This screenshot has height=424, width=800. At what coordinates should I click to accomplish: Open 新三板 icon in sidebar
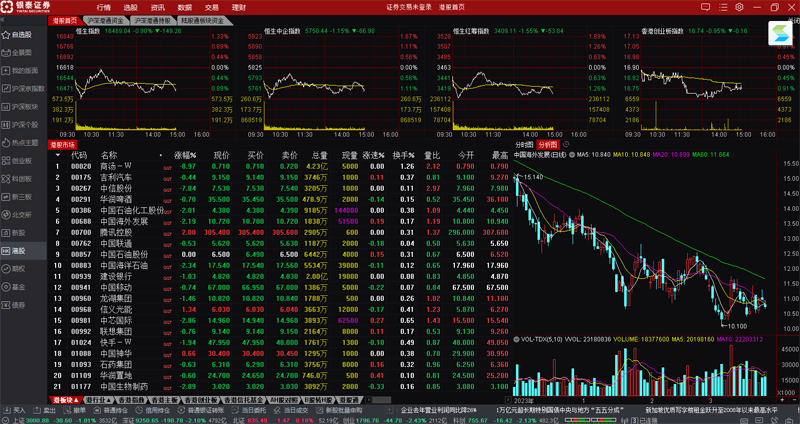[x=6, y=196]
